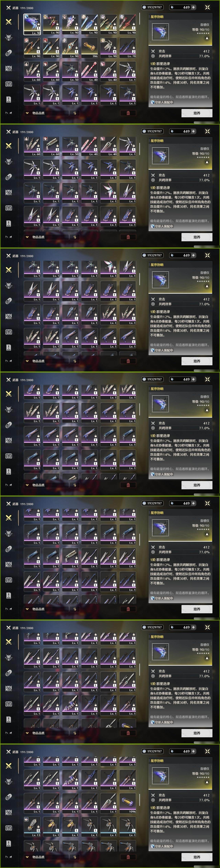Expand the 物品品质 sort dropdown in first panel
The width and height of the screenshot is (220, 868).
46,113
